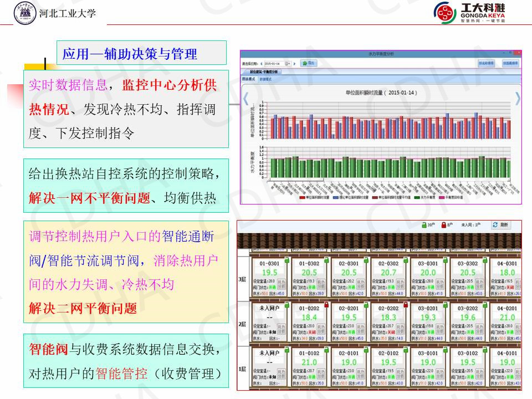Click the green lock icon on unit 03-0102
The image size is (532, 399).
coord(485,349)
